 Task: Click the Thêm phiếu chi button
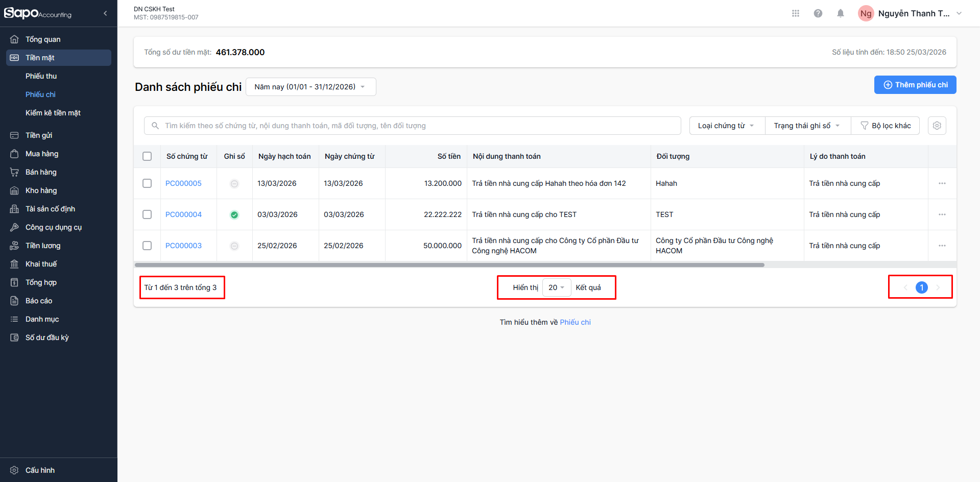[915, 85]
